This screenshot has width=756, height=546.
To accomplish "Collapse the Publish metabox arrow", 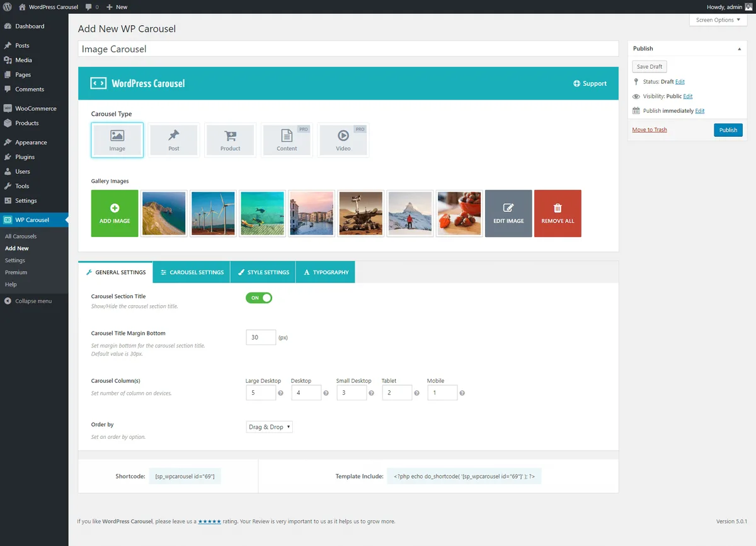I will click(x=739, y=49).
